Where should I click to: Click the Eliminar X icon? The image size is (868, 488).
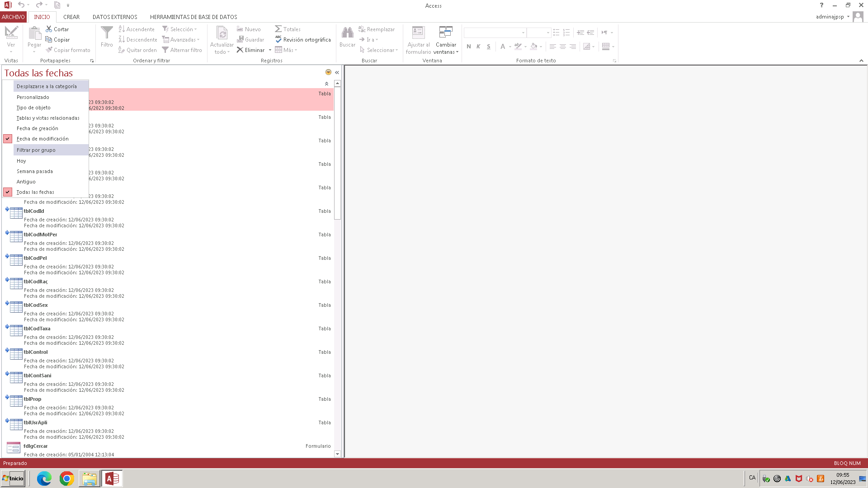click(240, 50)
